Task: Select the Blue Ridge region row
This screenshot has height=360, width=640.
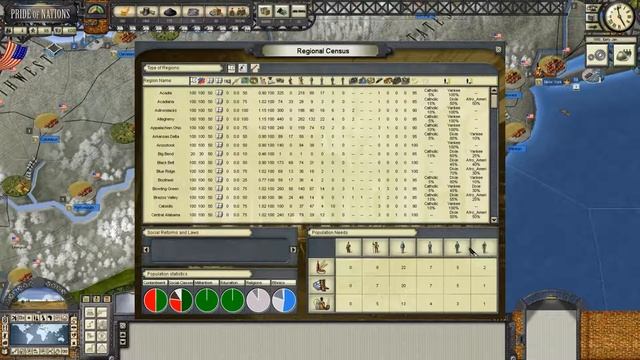Action: click(316, 171)
